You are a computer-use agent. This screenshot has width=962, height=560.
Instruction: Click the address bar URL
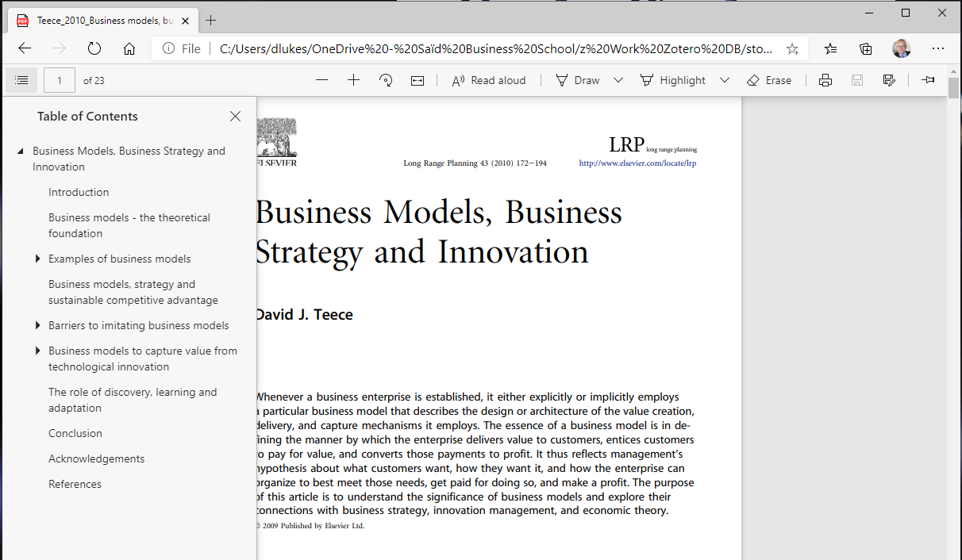496,48
